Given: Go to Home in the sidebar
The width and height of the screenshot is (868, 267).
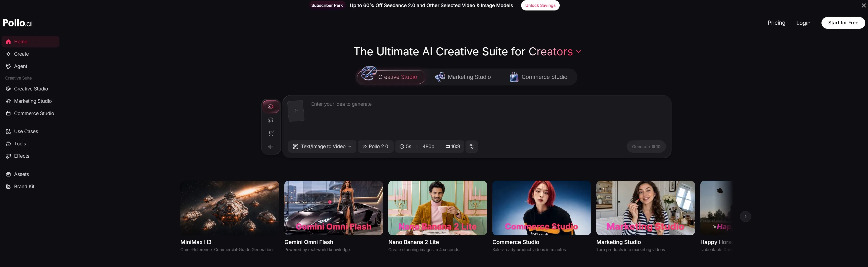Looking at the screenshot, I should 30,42.
